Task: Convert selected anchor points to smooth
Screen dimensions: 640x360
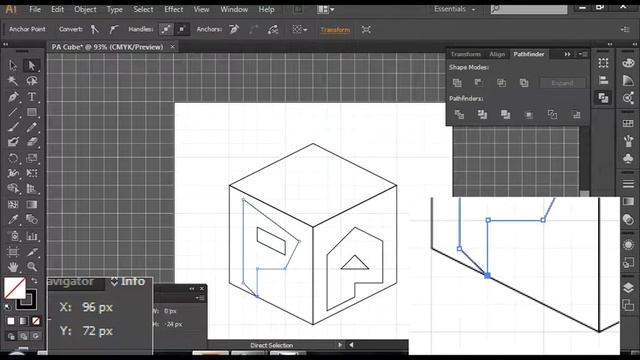Action: pyautogui.click(x=113, y=29)
